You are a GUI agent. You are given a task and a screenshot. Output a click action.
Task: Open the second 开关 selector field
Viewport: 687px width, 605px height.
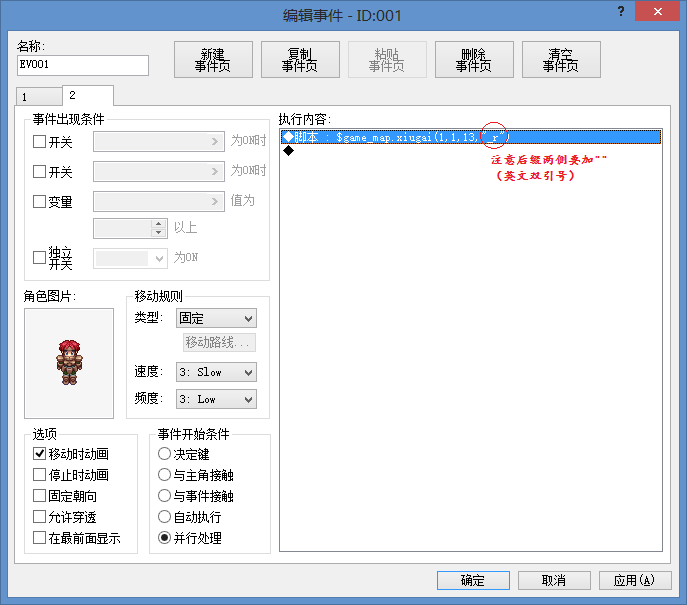point(159,171)
